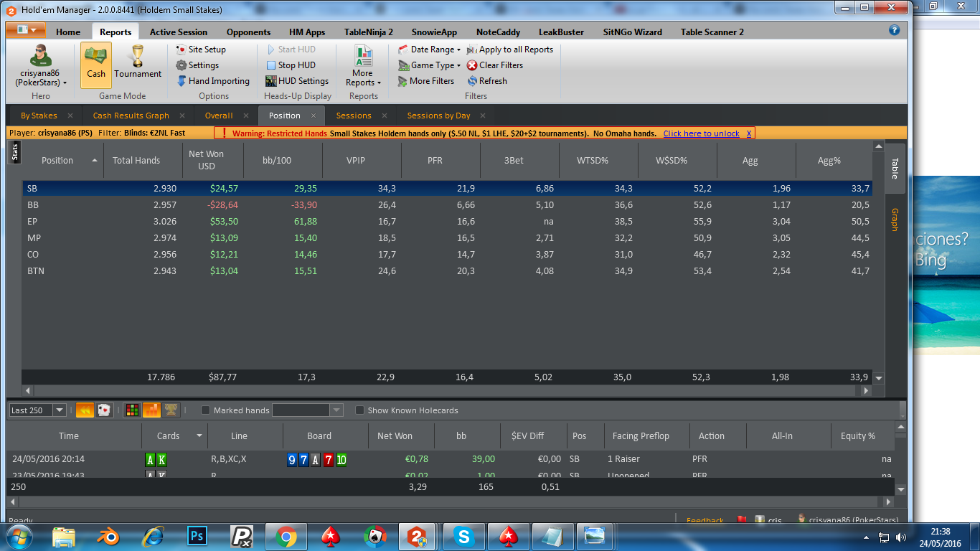980x551 pixels.
Task: Click the Feedback link in status bar
Action: tap(705, 520)
